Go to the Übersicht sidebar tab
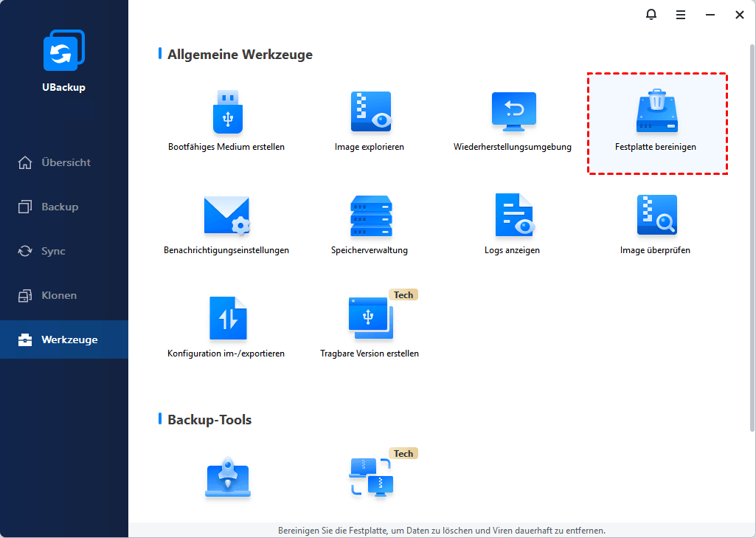The width and height of the screenshot is (756, 538). point(65,162)
